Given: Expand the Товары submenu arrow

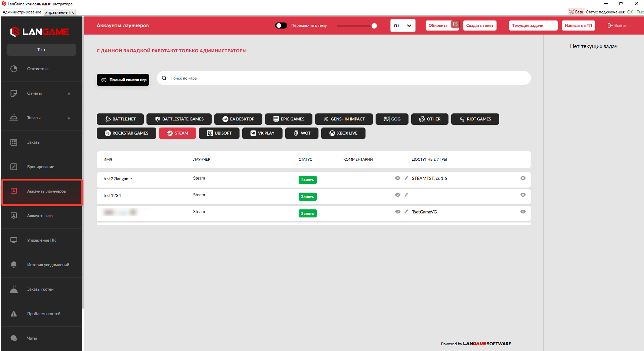Looking at the screenshot, I should [x=69, y=118].
